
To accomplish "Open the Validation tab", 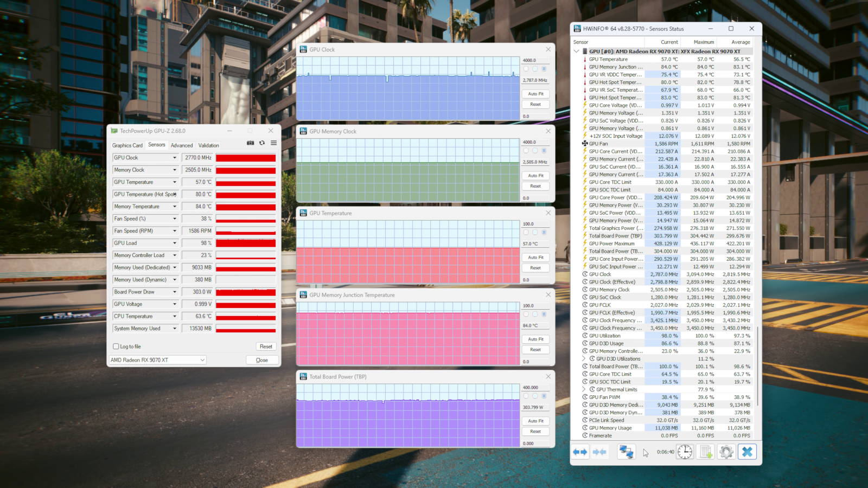I will coord(209,145).
